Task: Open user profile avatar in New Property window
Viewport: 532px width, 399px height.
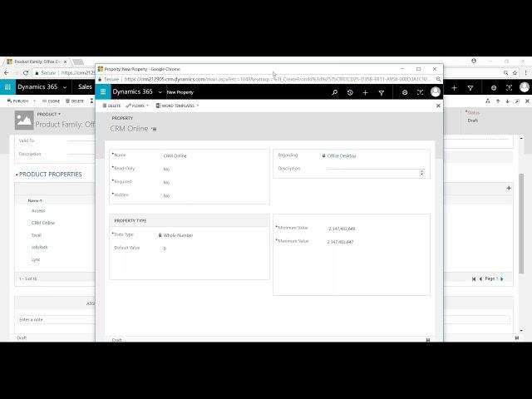Action: (436, 92)
